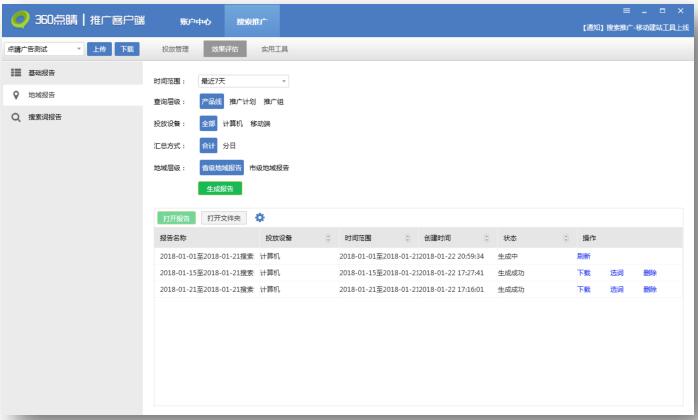
Task: Open the 基础报告 list icon in sidebar
Action: coord(16,74)
